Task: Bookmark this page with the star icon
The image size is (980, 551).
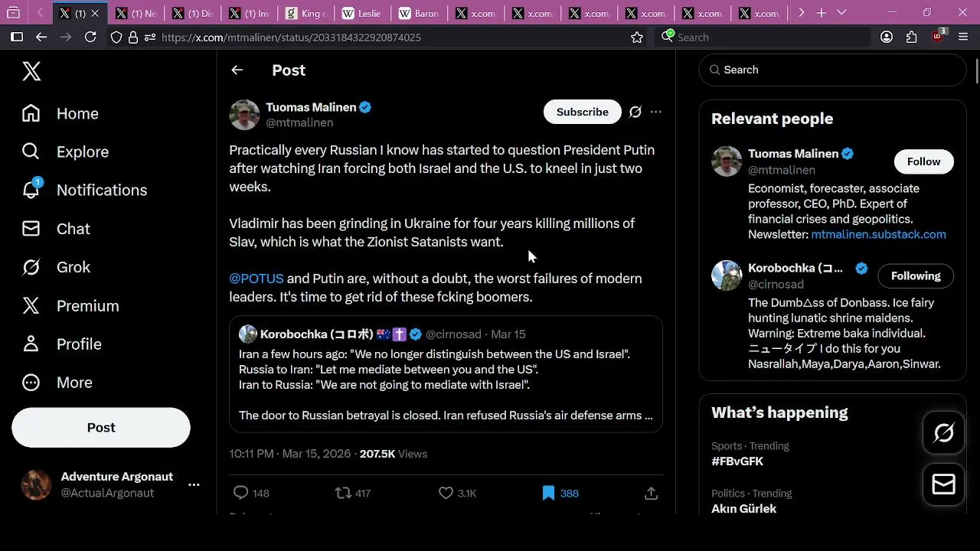Action: 636,37
